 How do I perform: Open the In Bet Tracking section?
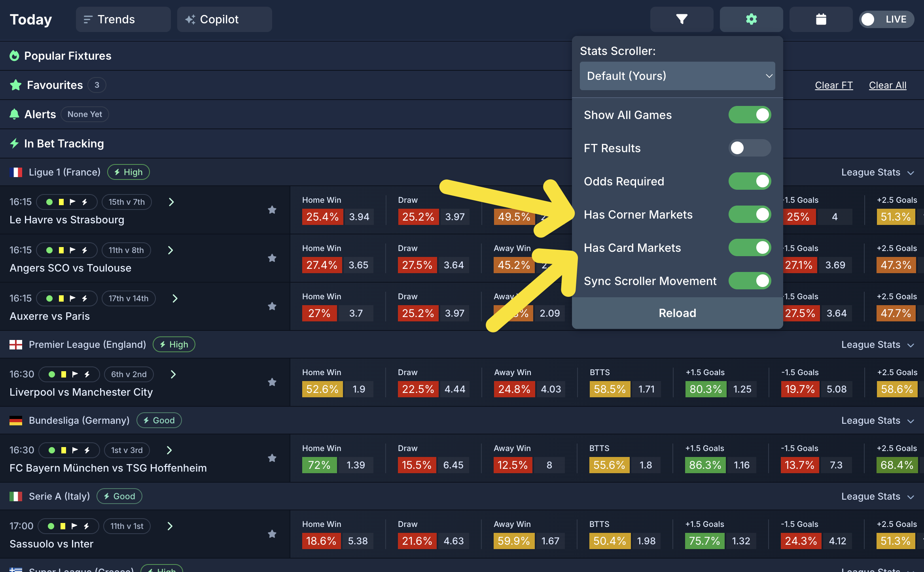[x=64, y=143]
